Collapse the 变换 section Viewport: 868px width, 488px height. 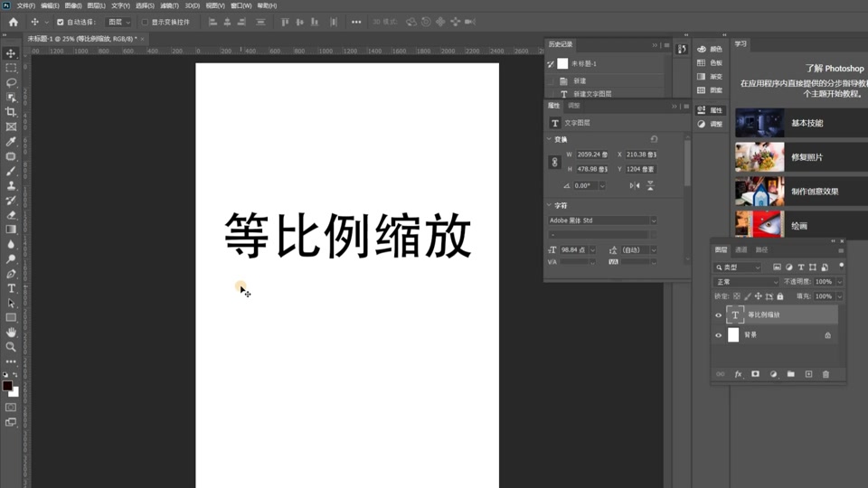tap(550, 139)
